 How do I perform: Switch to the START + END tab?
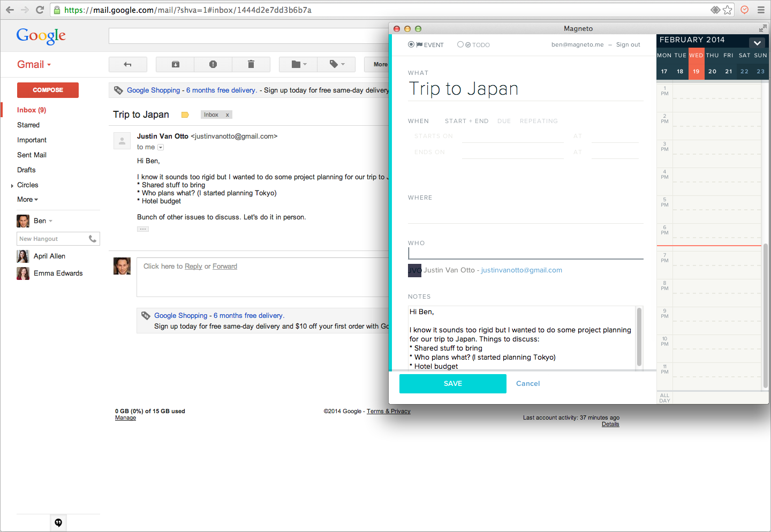466,121
